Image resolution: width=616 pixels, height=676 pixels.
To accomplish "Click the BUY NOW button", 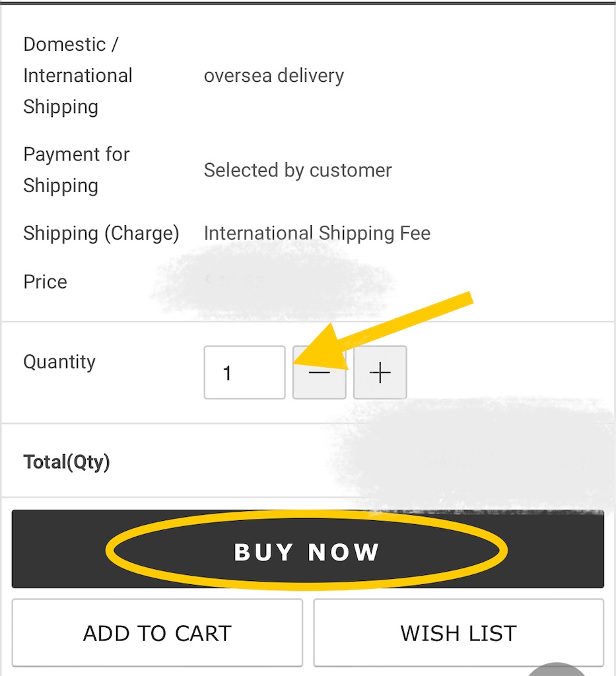I will pyautogui.click(x=308, y=549).
